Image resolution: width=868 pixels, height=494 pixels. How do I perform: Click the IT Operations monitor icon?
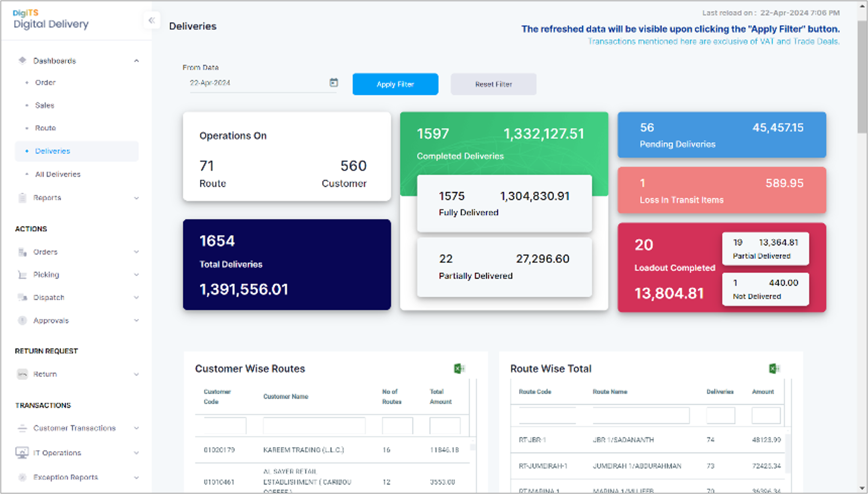point(22,453)
